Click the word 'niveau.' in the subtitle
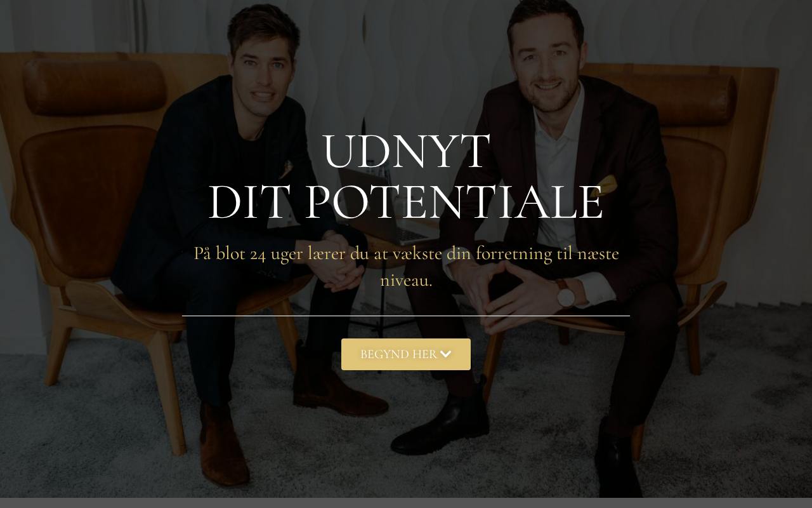 [406, 280]
